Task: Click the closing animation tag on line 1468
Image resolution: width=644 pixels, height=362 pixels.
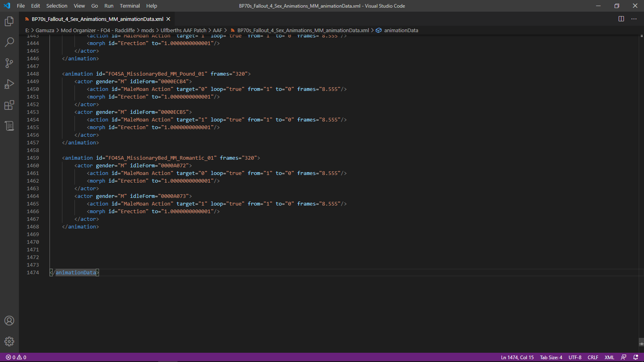Action: [80, 226]
